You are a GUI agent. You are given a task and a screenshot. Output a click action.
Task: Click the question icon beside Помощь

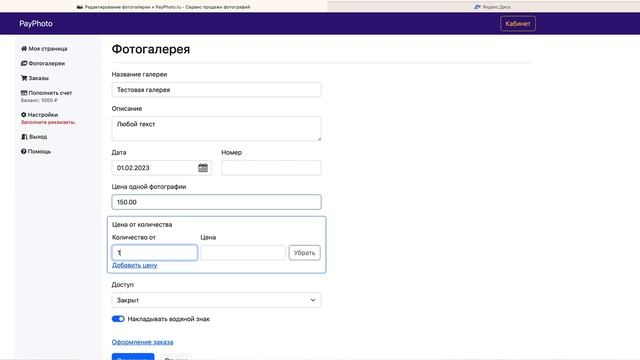point(23,151)
